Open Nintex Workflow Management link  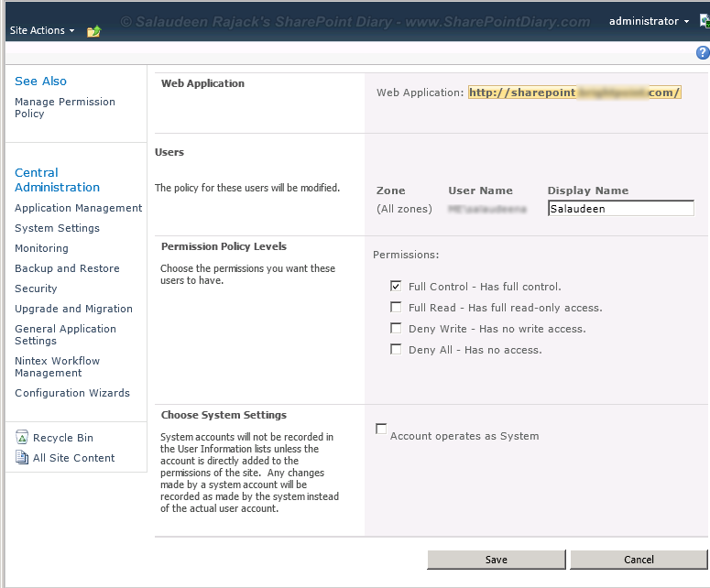point(57,366)
